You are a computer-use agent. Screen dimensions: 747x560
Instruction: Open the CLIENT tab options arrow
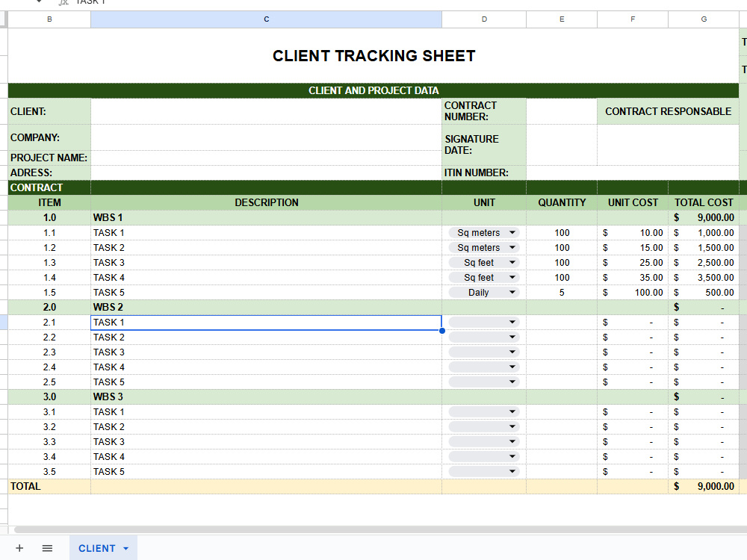pos(125,549)
